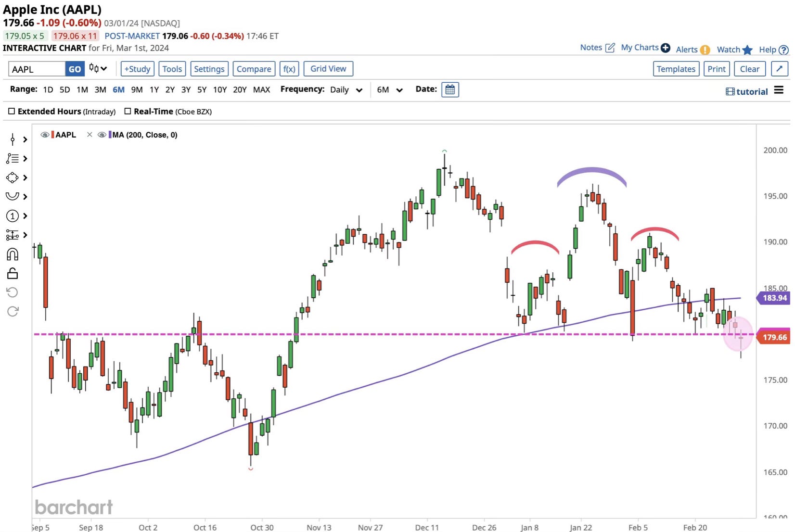Enable Real-Time Cboe BZX checkbox
The height and width of the screenshot is (532, 795).
click(x=128, y=111)
